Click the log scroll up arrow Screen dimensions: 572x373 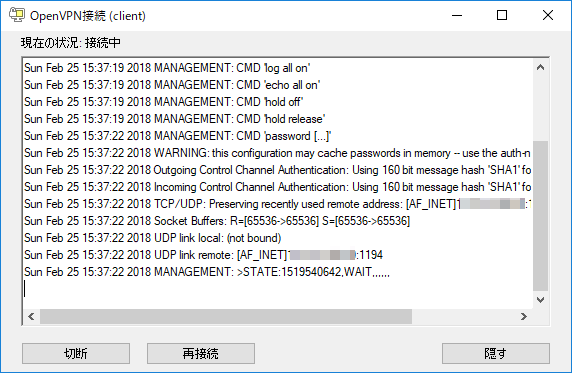coord(541,68)
